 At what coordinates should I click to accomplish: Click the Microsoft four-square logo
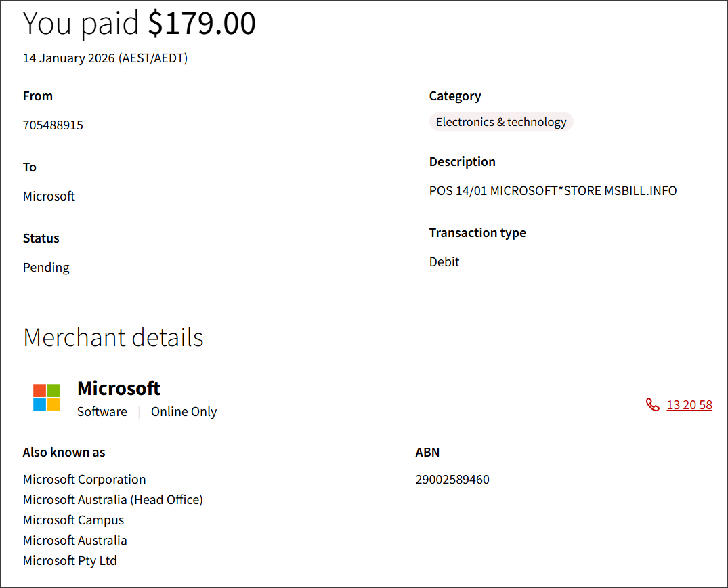pos(47,398)
